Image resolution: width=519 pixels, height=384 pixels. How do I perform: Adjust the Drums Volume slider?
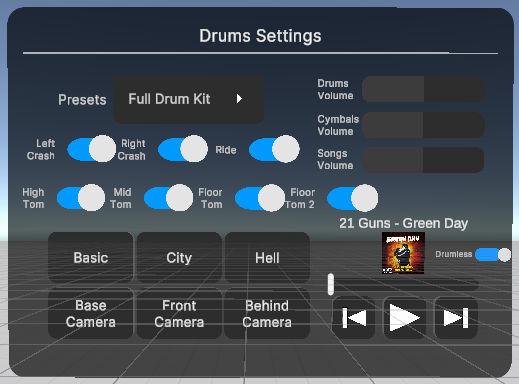click(423, 89)
